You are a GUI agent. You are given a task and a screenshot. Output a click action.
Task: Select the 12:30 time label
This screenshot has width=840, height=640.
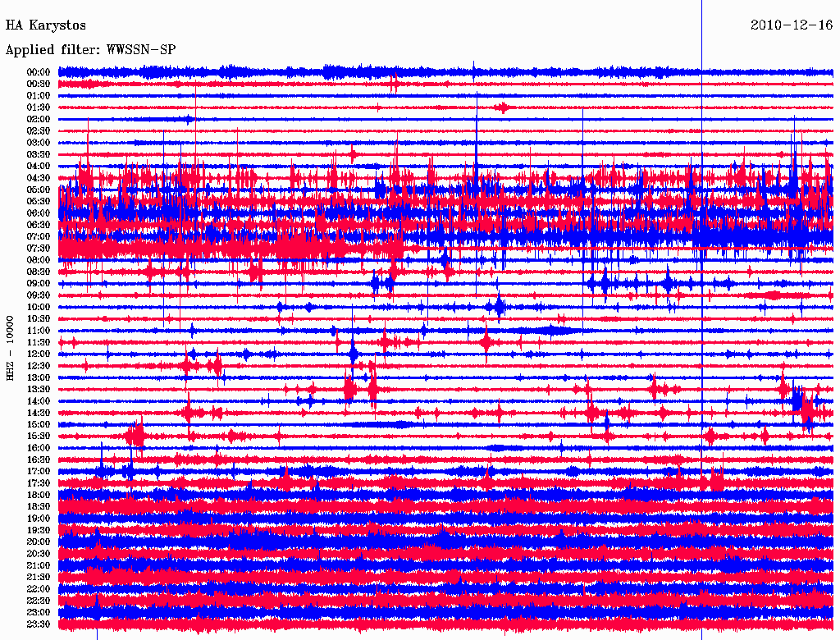38,366
